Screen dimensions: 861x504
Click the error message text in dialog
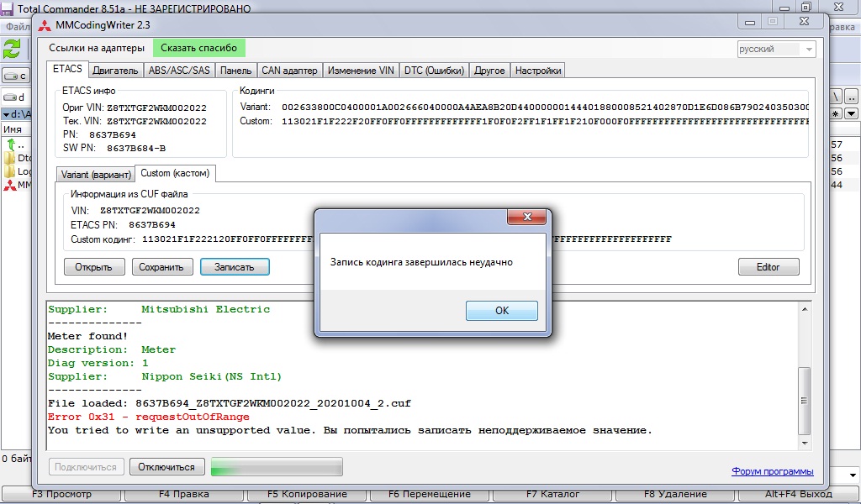pyautogui.click(x=422, y=262)
